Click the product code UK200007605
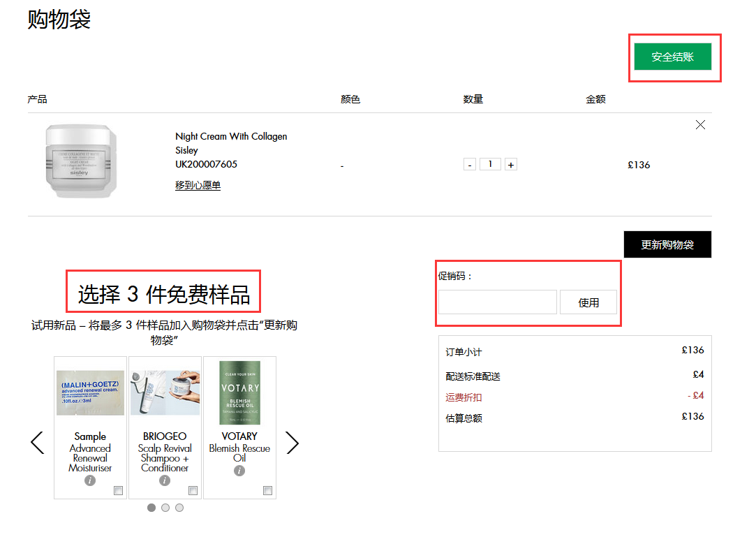Screen dimensions: 756x544 [206, 164]
